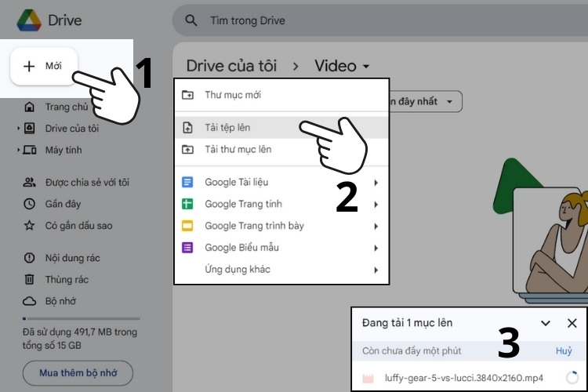Close the 'Đang tải 1 mục lên' panel
Screen dimensions: 588x392
[x=572, y=323]
